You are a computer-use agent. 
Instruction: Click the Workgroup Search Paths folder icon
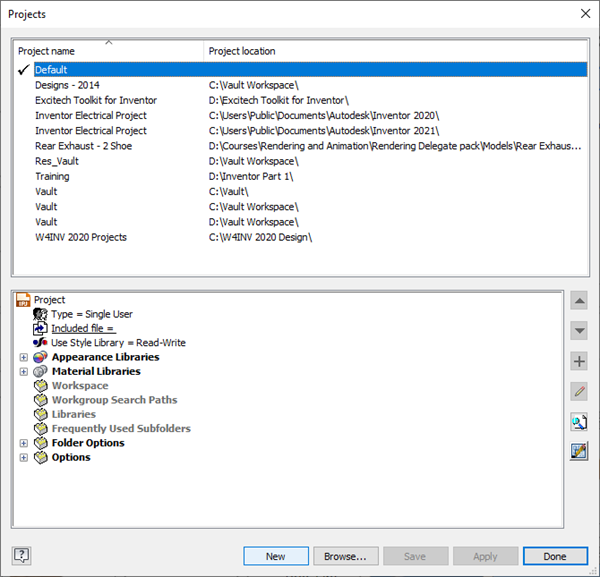tap(41, 400)
